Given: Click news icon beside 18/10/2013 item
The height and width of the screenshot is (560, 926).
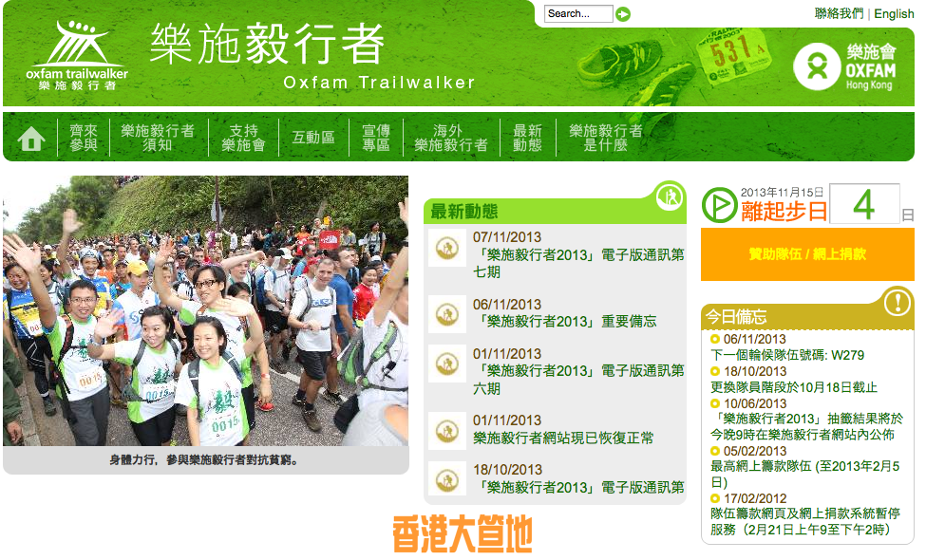Looking at the screenshot, I should pos(447,479).
